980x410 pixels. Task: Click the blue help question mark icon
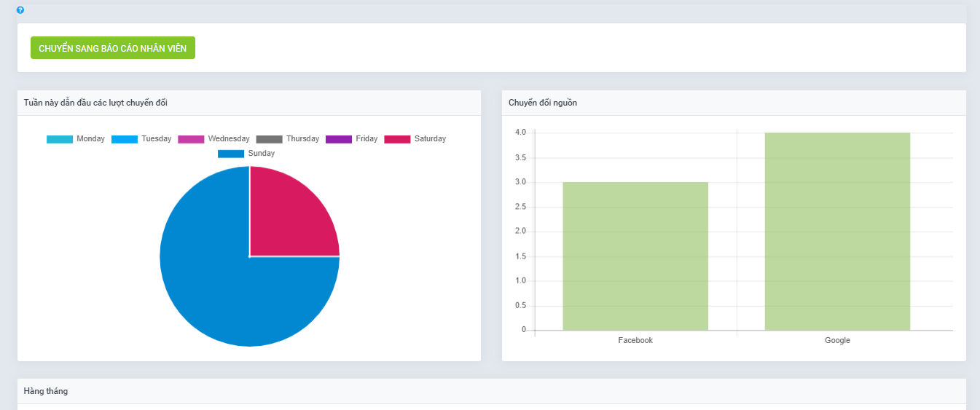(x=20, y=10)
